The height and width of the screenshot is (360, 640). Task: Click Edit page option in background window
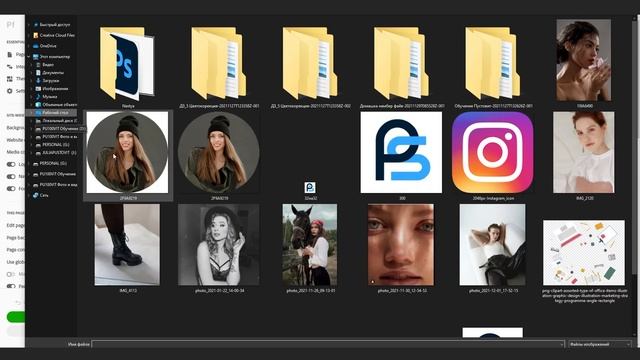[x=15, y=225]
